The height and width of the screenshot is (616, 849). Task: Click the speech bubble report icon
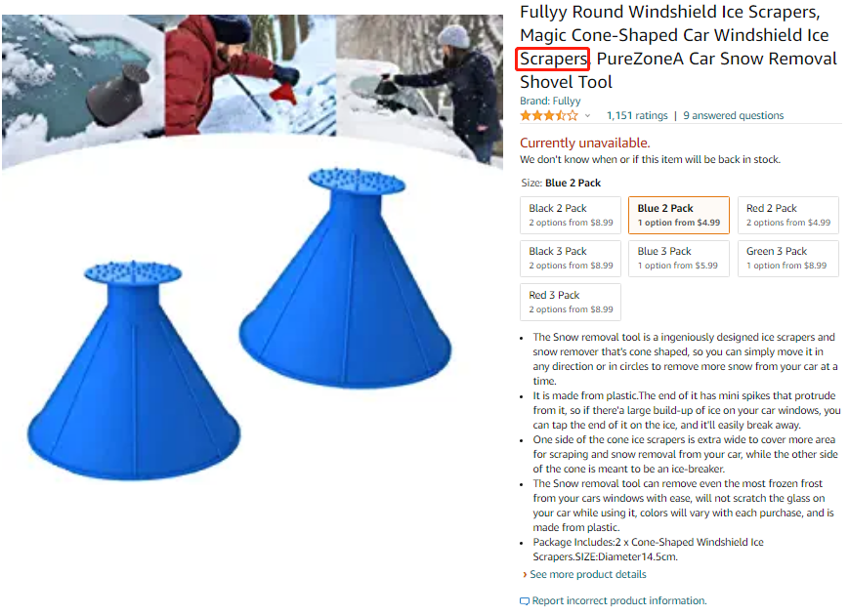[524, 601]
